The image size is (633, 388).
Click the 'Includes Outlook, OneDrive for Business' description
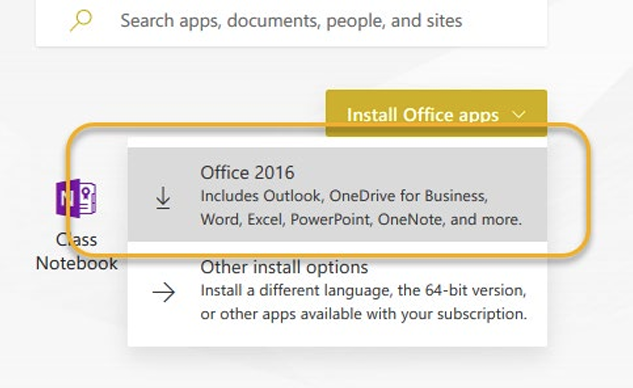361,208
